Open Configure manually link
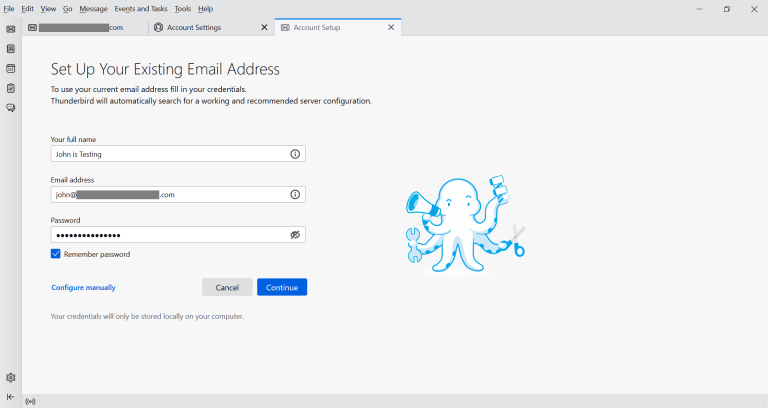The width and height of the screenshot is (768, 408). tap(83, 288)
